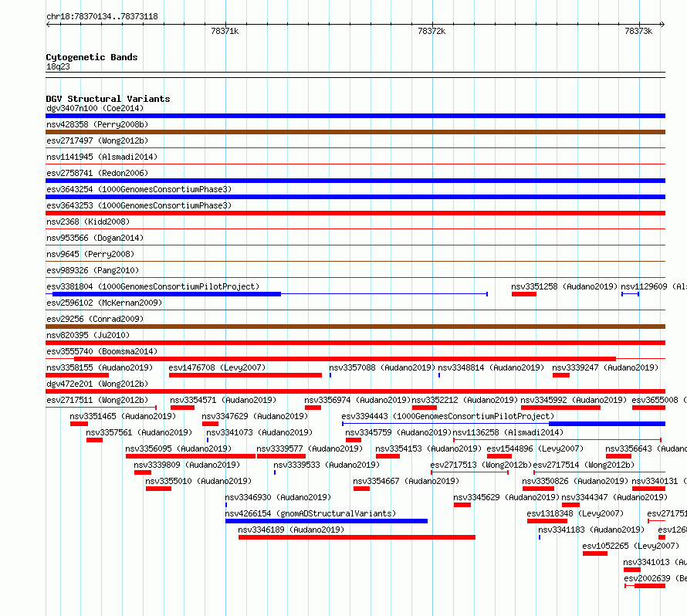Image resolution: width=687 pixels, height=616 pixels.
Task: Click esv1544896 (Levy2007) label
Action: coord(536,448)
